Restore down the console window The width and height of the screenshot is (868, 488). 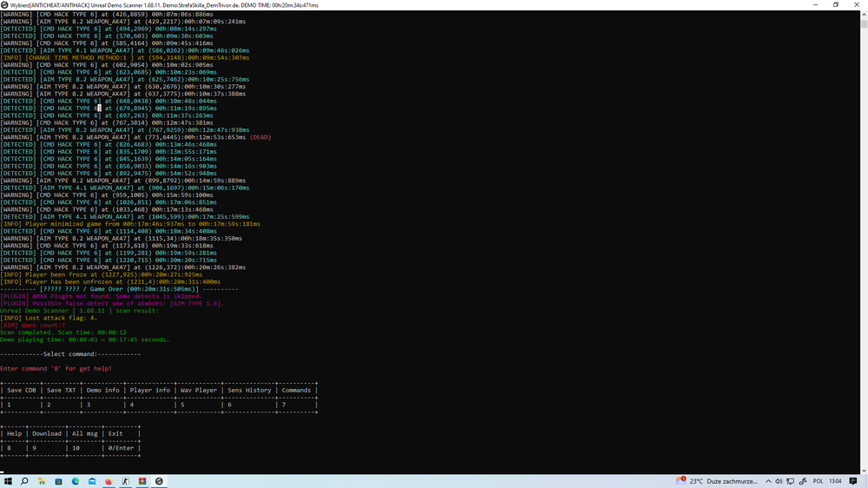coord(836,5)
